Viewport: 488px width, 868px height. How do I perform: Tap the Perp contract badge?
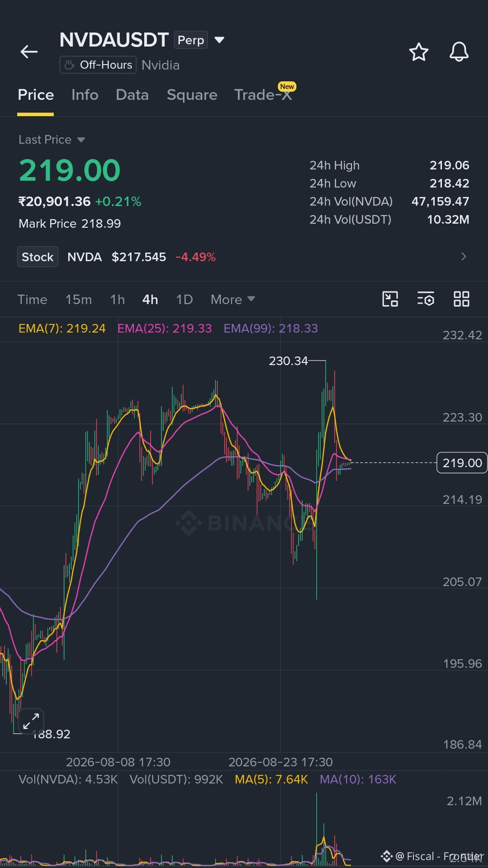tap(191, 40)
